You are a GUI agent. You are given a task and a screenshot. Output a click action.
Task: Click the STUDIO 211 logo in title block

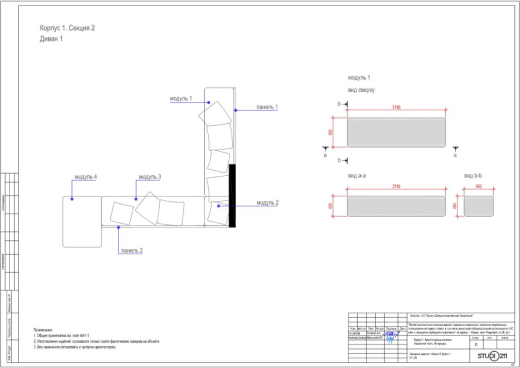493,356
